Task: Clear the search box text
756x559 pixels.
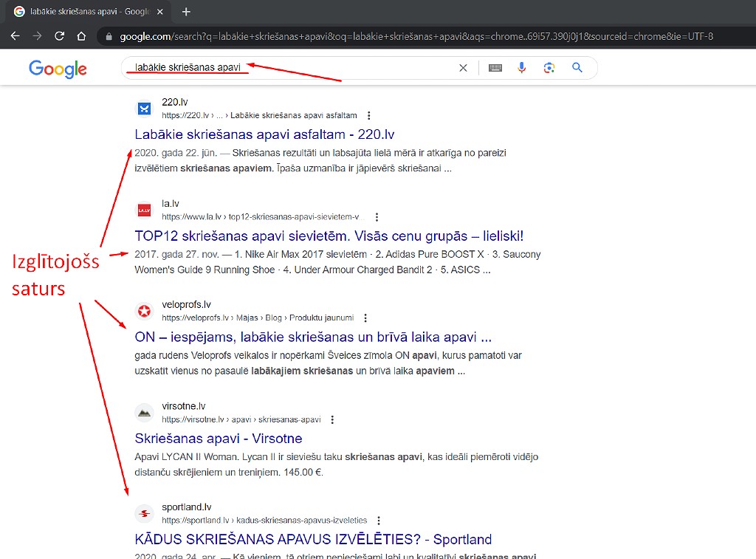Action: 463,68
